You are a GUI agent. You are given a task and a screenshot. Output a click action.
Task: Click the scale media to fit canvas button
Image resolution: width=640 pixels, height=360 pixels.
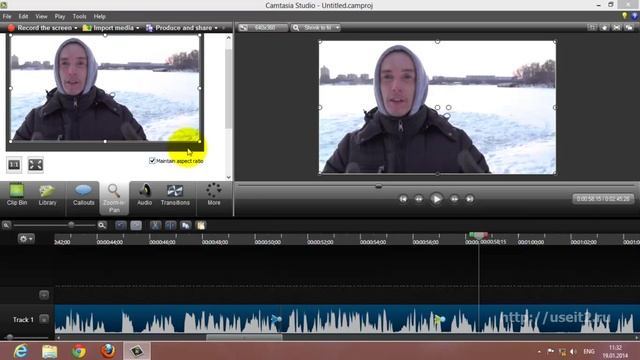click(36, 165)
